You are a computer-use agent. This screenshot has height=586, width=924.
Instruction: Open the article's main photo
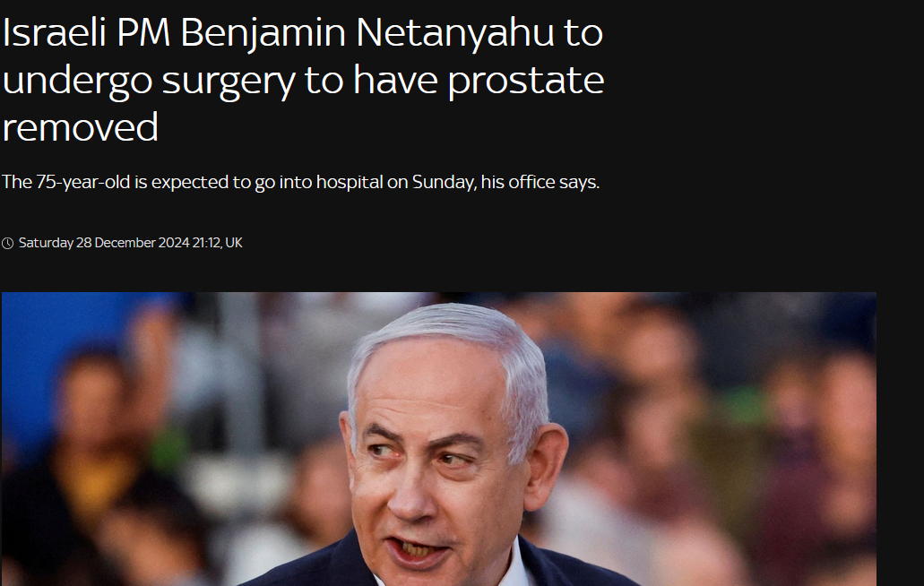pyautogui.click(x=439, y=439)
